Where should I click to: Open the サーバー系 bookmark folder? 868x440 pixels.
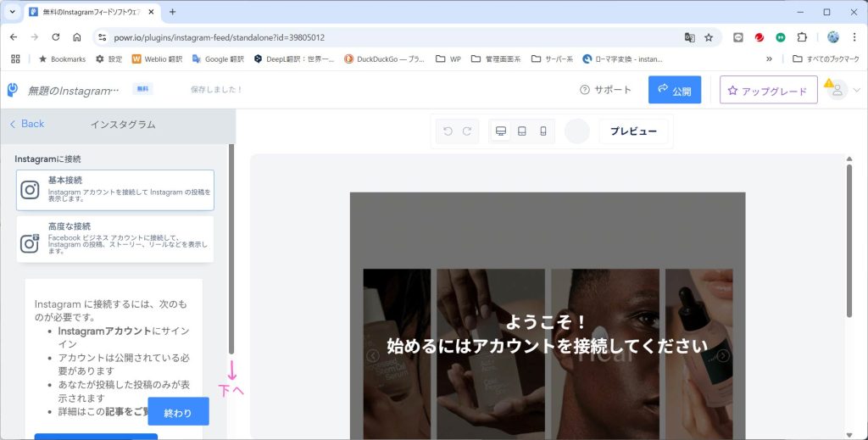pos(553,58)
